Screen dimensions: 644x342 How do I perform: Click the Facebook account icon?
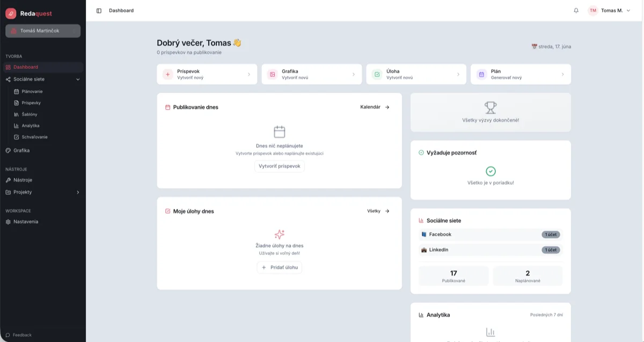click(424, 235)
